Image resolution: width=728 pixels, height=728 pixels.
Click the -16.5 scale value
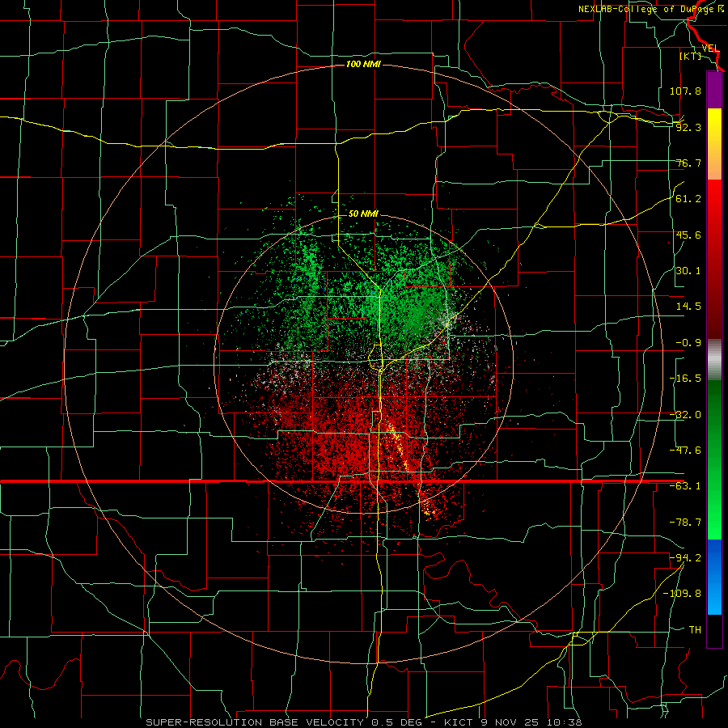[x=685, y=379]
